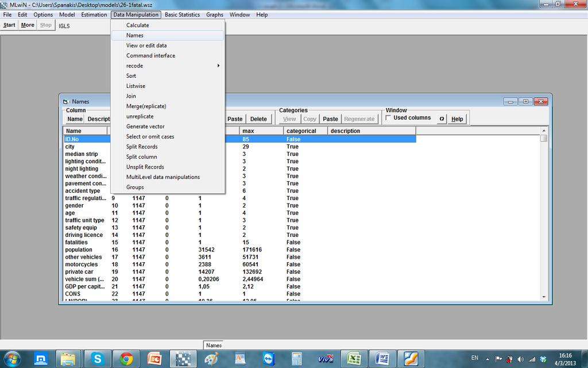Select Groups from the menu
Image resolution: width=588 pixels, height=368 pixels.
[x=168, y=187]
